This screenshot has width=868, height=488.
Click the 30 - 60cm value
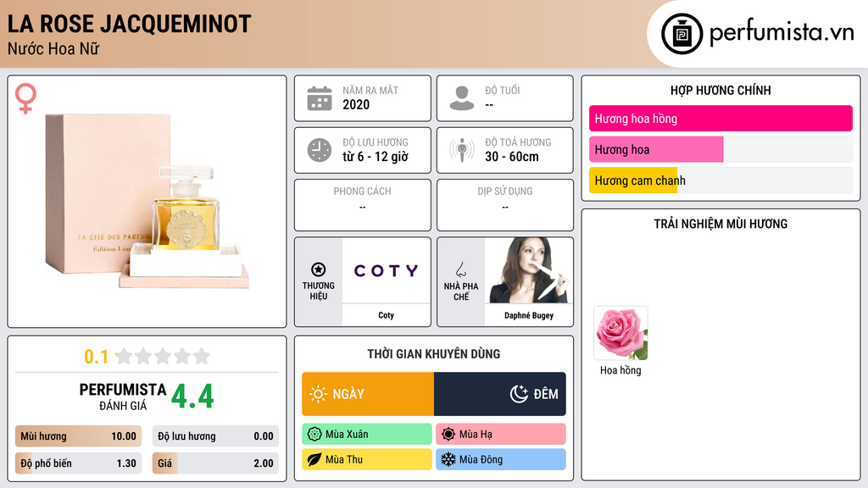[x=512, y=157]
